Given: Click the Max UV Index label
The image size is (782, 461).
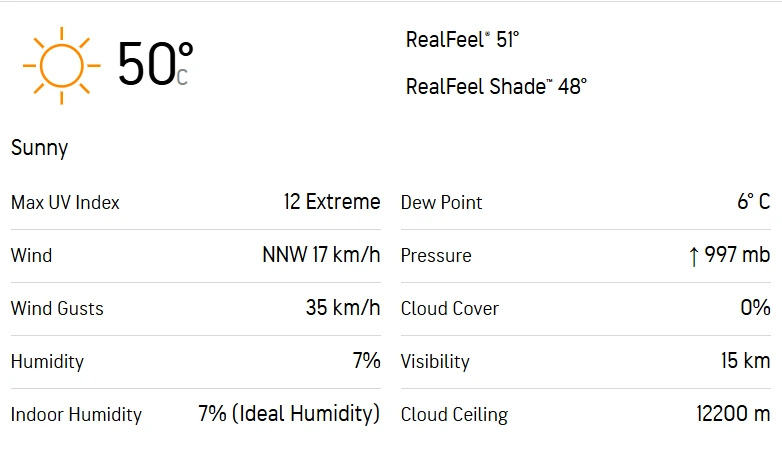Looking at the screenshot, I should 65,203.
